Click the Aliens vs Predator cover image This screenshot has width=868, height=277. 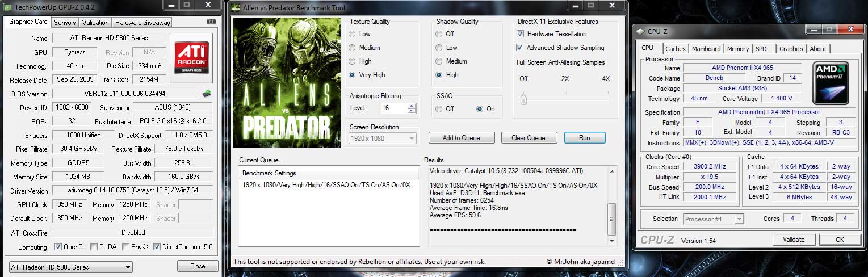[287, 83]
